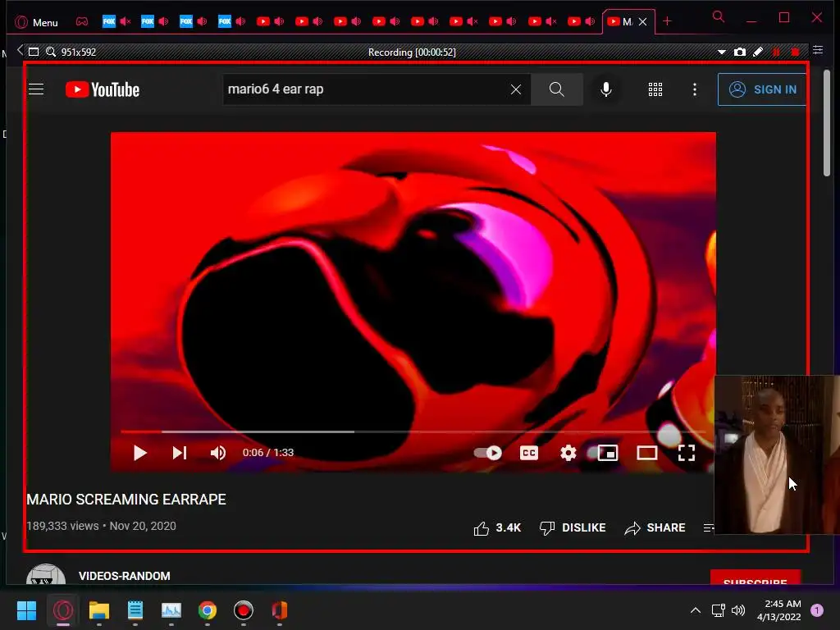This screenshot has height=630, width=840.
Task: Skip to the next video
Action: (x=179, y=453)
